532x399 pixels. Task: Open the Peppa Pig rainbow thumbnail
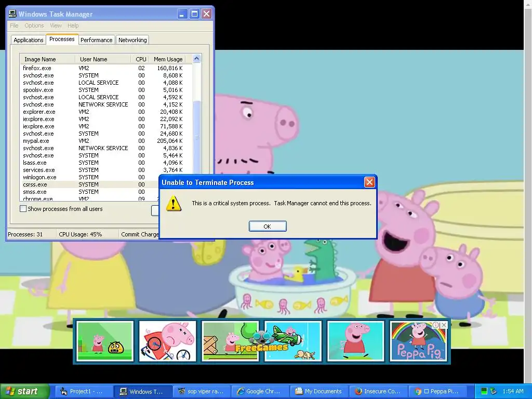pyautogui.click(x=419, y=341)
